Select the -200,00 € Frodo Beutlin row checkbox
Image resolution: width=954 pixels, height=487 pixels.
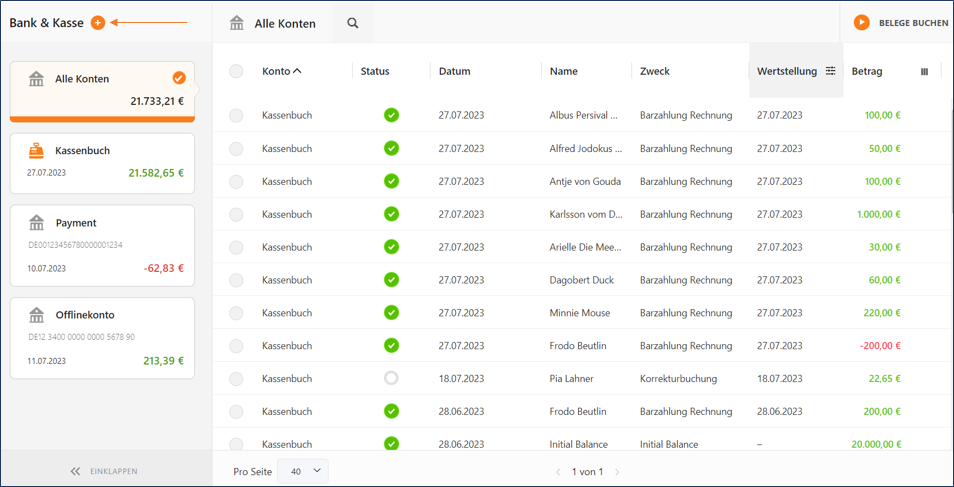pos(236,345)
